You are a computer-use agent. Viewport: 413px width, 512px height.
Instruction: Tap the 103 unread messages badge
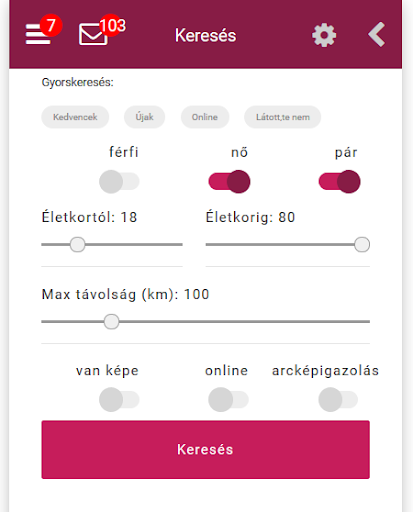(x=112, y=25)
